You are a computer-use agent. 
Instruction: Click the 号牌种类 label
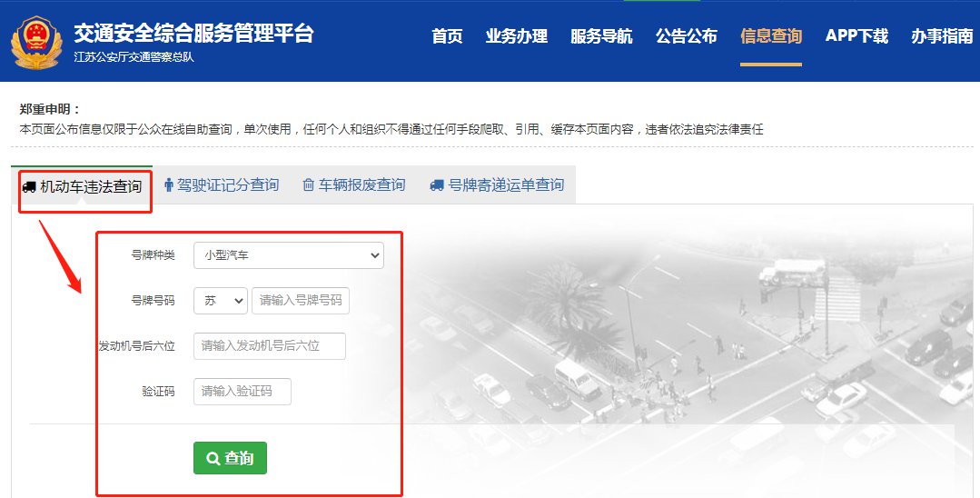click(153, 255)
